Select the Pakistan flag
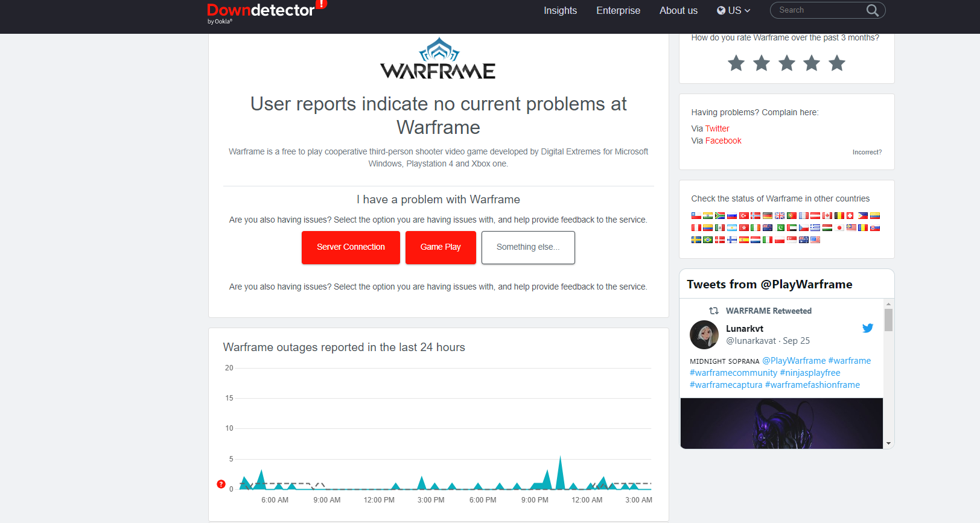The image size is (980, 523). coord(780,227)
